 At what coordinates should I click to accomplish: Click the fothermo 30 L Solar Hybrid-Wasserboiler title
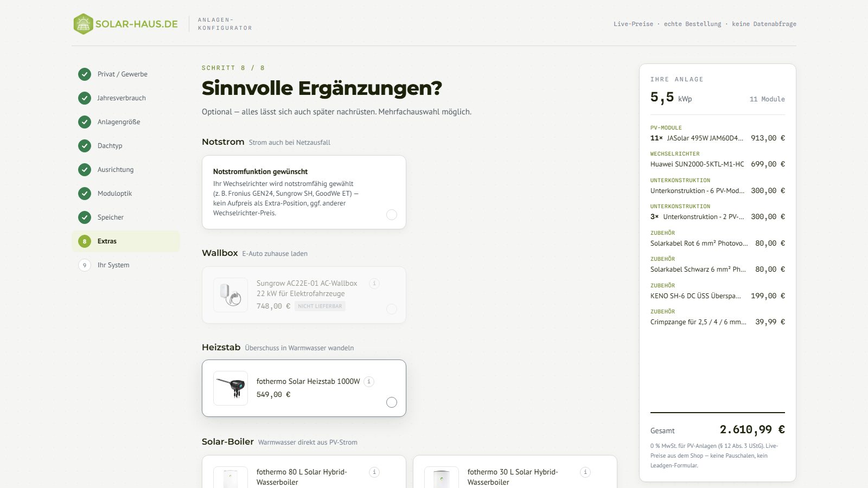(513, 477)
